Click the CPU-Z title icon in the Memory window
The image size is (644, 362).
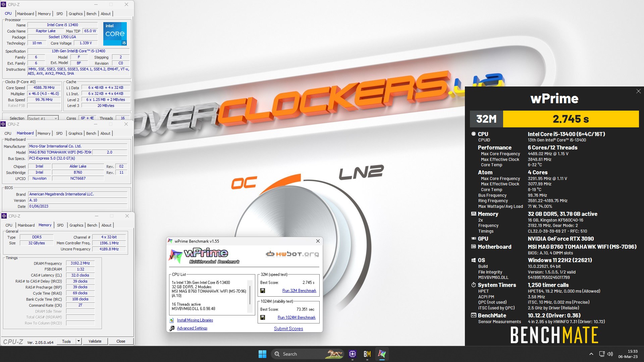pyautogui.click(x=4, y=216)
